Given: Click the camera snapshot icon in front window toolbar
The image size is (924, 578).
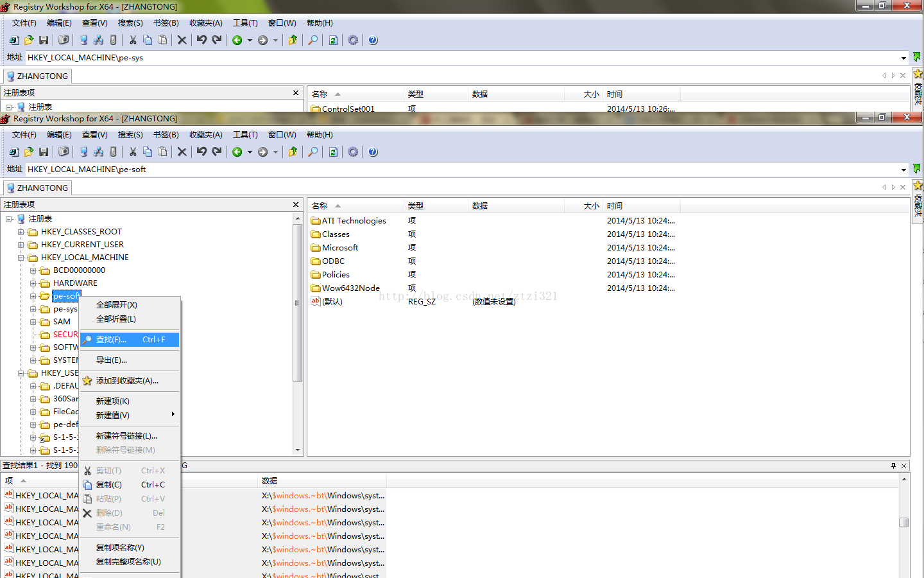Looking at the screenshot, I should pyautogui.click(x=64, y=152).
